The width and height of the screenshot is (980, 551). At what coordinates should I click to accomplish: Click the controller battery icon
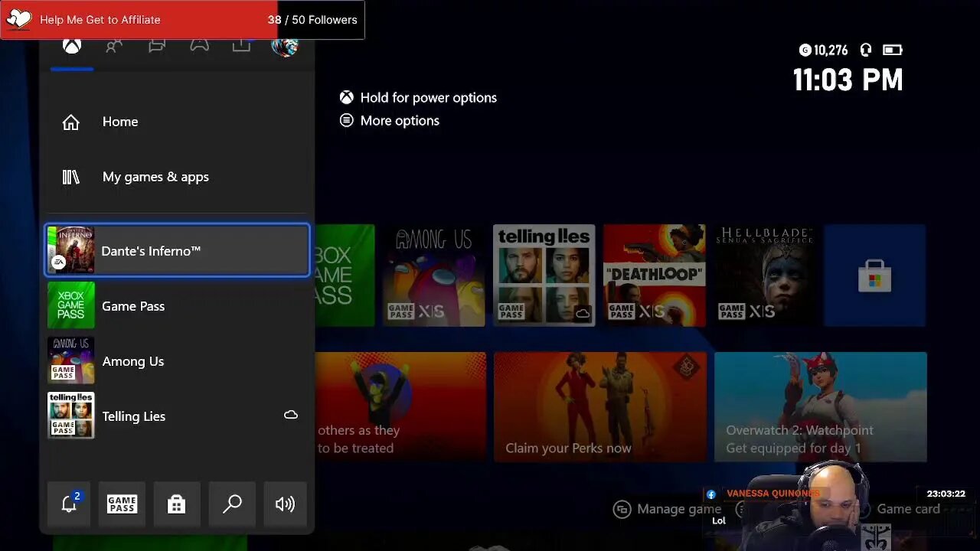point(893,50)
